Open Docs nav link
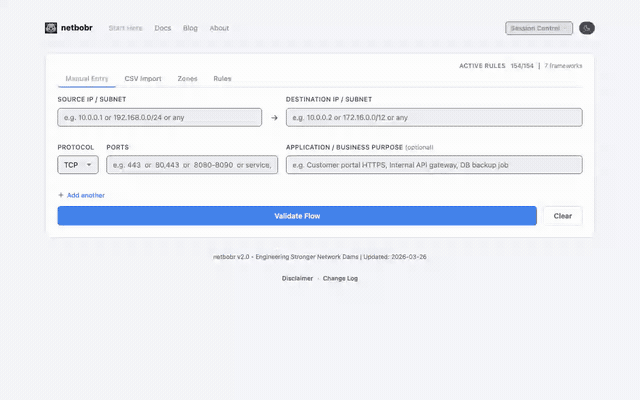 162,28
